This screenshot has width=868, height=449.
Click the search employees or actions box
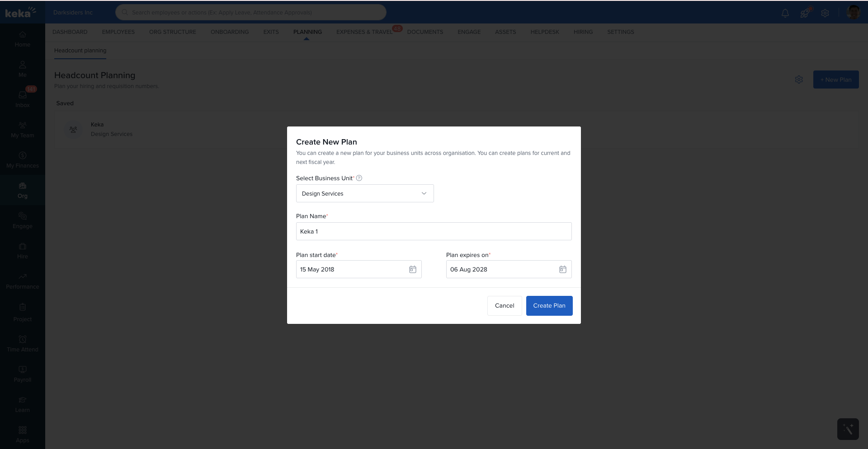click(251, 13)
